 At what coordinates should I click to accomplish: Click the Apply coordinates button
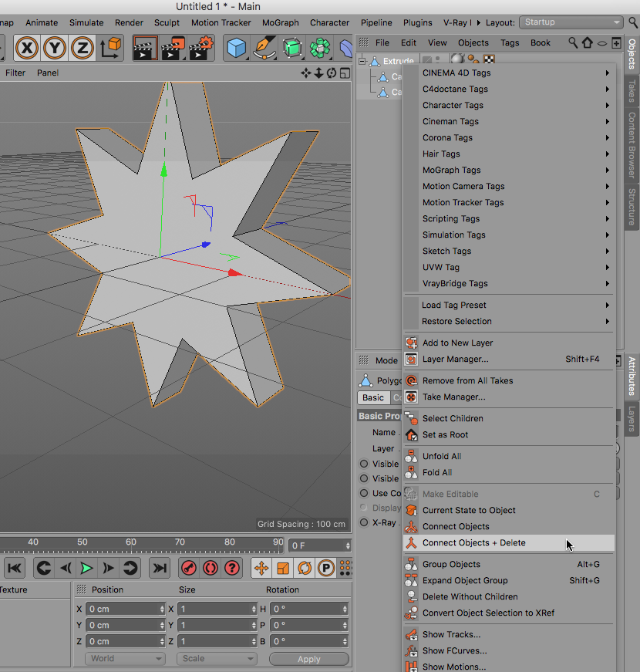click(309, 659)
